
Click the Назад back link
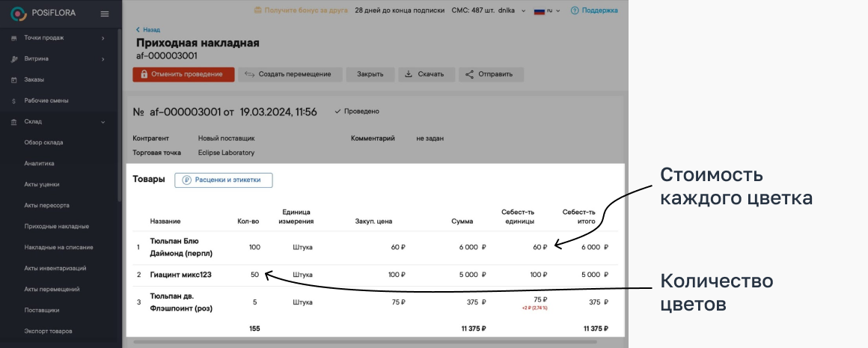coord(147,30)
